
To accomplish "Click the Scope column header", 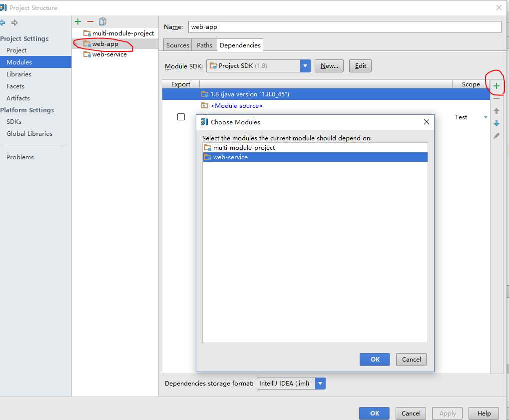I will (x=471, y=84).
